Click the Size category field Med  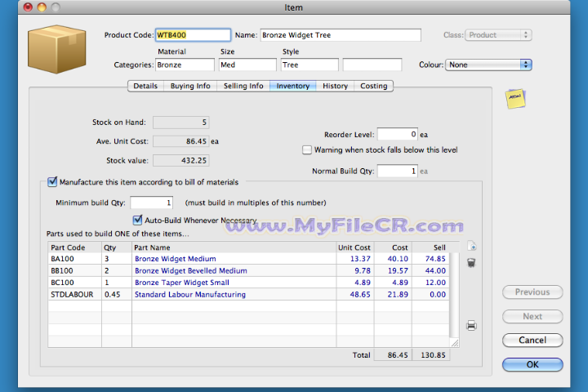247,65
